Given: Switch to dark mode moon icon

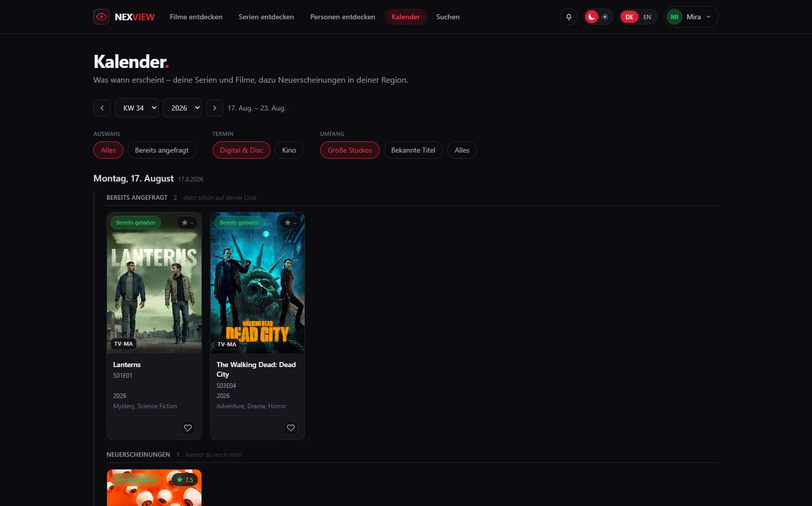Looking at the screenshot, I should (592, 17).
